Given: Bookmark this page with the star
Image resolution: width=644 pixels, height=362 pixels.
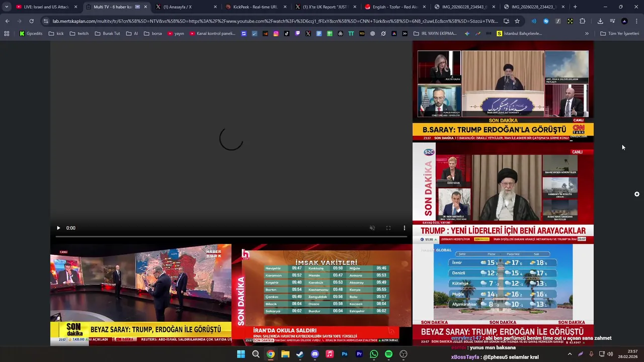Looking at the screenshot, I should pos(517,21).
